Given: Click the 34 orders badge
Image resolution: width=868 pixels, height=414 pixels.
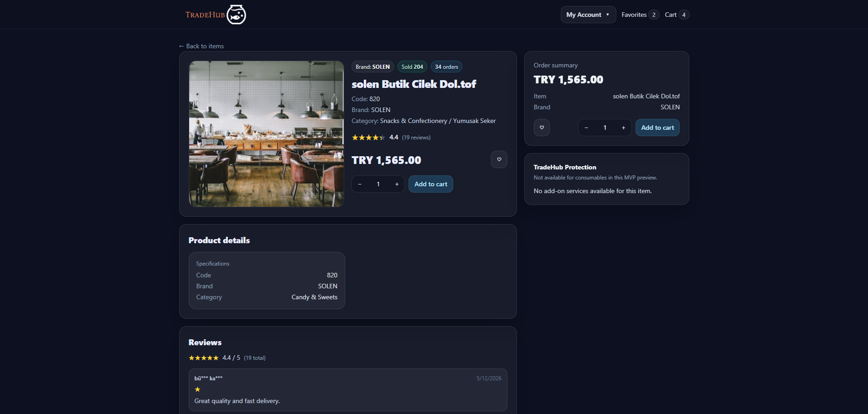Looking at the screenshot, I should pos(446,66).
